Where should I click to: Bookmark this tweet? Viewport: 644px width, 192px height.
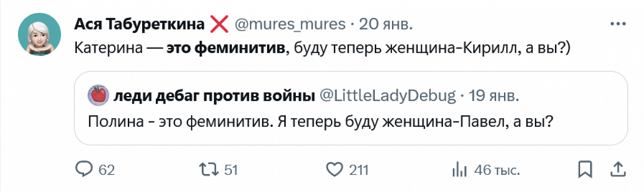[585, 170]
